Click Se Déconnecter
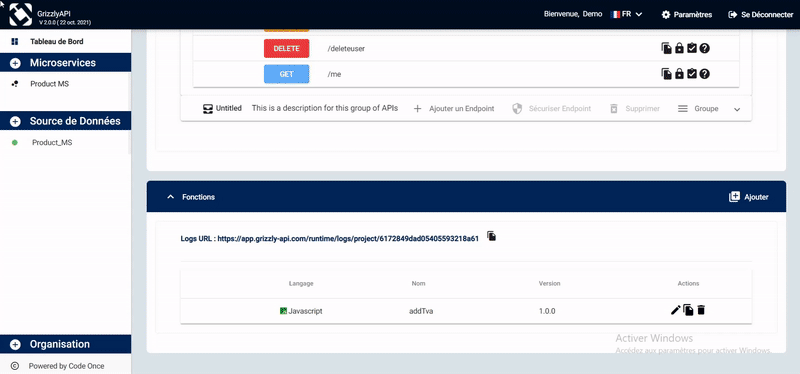Screen dimensions: 800x374 tap(761, 15)
